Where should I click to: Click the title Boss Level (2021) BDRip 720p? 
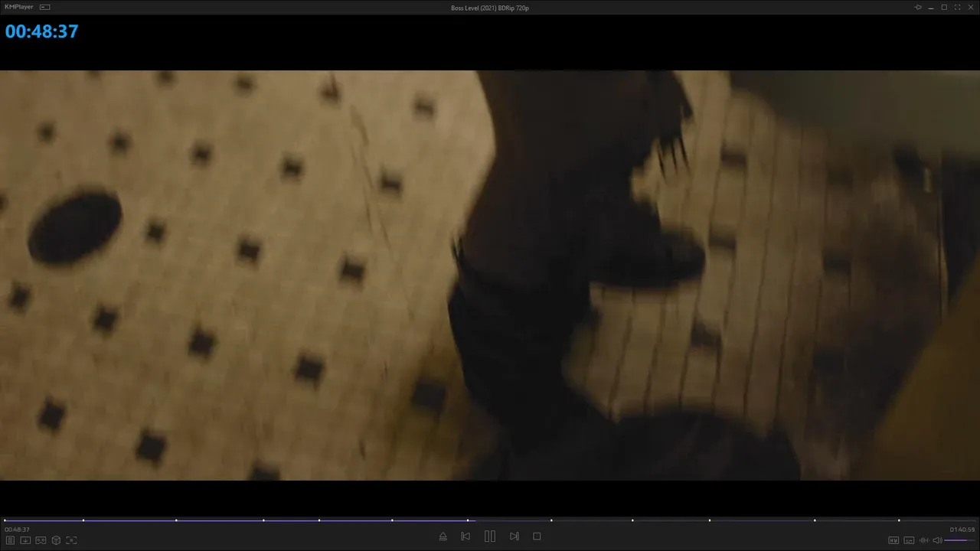pos(490,8)
